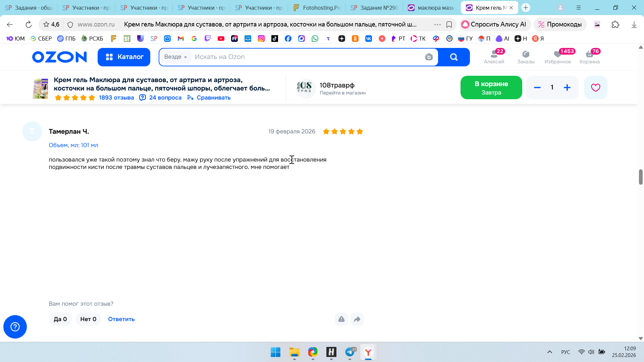Open the Каталог menu

(x=124, y=57)
